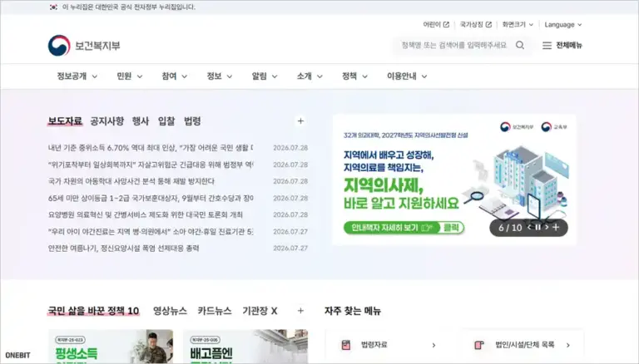Viewport: 639px width, 364px height.
Task: Switch to the 공지사항 tab
Action: click(106, 121)
